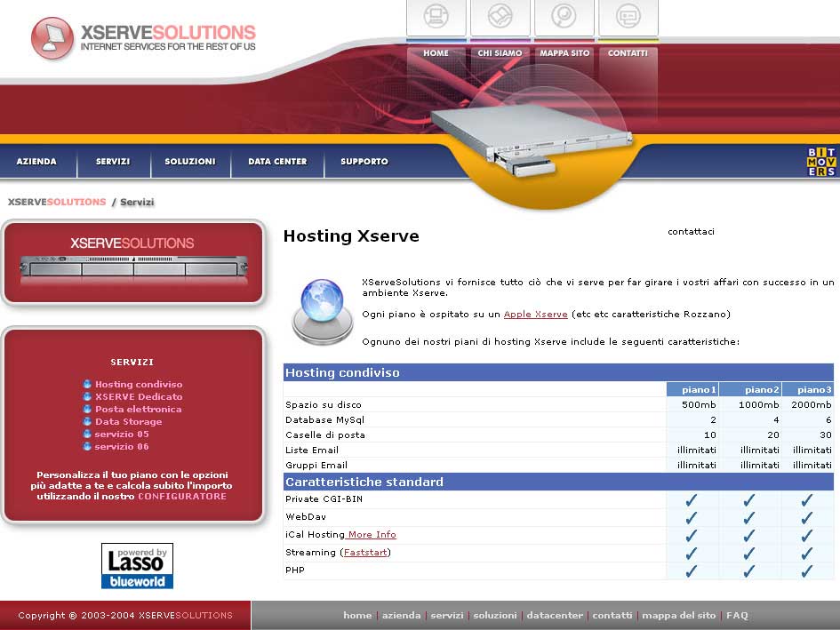Click the Home computer icon tile
Screen dimensions: 840x630
click(436, 18)
